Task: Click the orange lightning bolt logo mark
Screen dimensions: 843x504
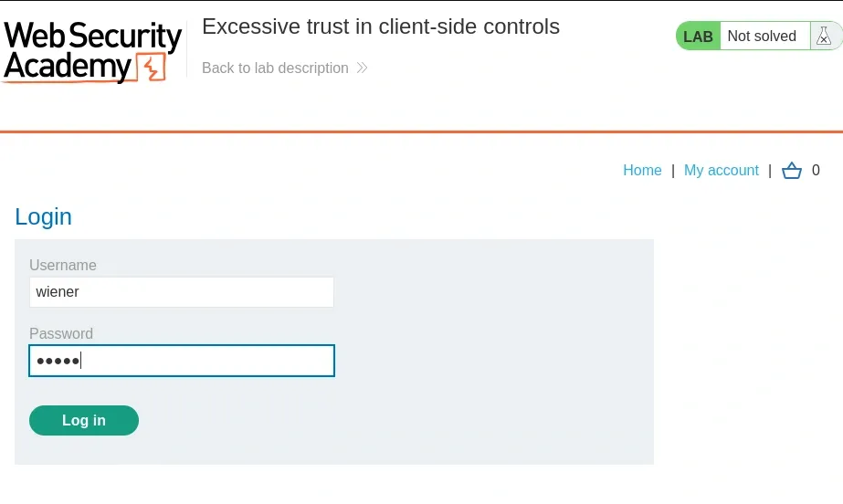Action: (x=150, y=68)
